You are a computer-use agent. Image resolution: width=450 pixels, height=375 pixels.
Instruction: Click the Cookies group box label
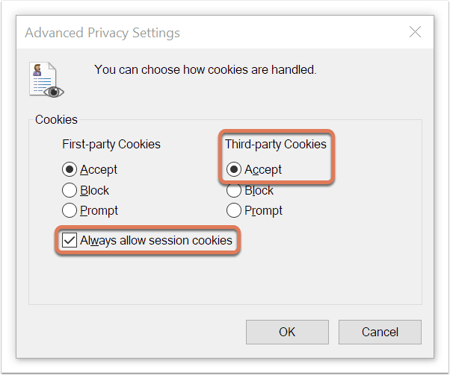pos(56,120)
